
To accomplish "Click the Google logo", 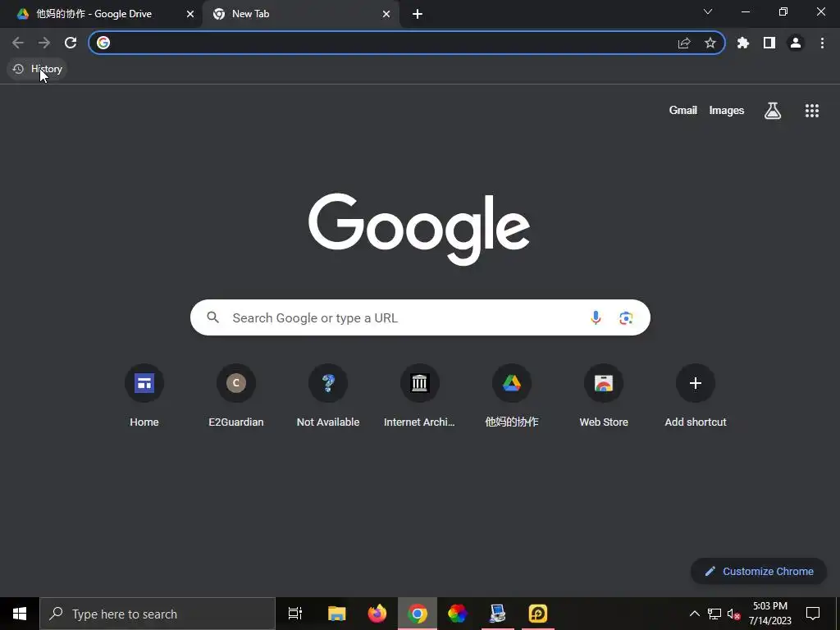I will [x=419, y=230].
